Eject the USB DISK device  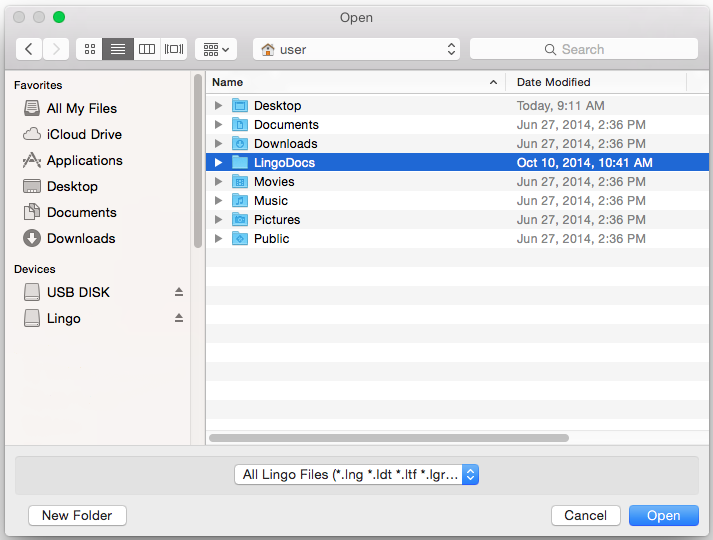(179, 292)
